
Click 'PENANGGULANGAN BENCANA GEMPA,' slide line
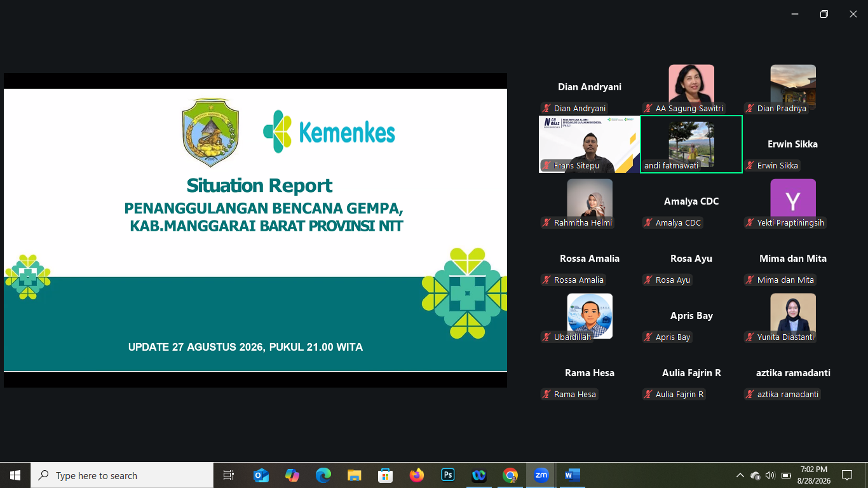(x=264, y=208)
